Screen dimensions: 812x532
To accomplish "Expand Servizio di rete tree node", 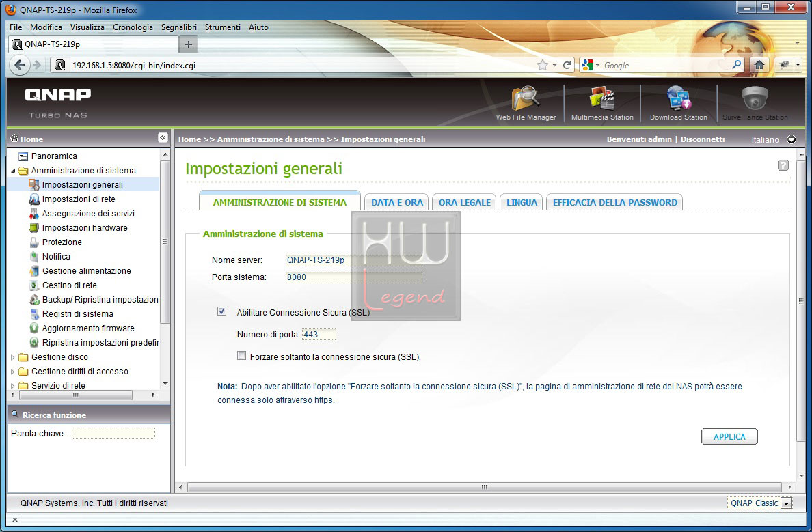I will click(x=13, y=386).
